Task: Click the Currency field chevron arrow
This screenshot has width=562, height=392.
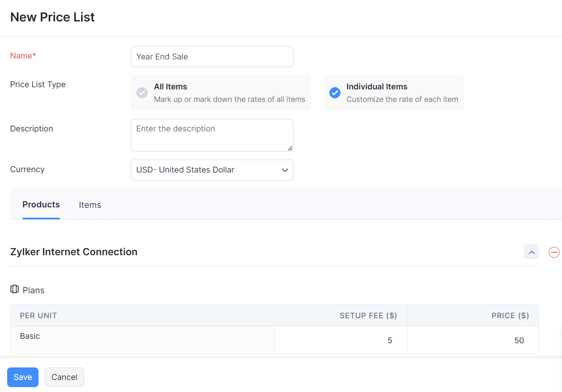Action: click(285, 170)
